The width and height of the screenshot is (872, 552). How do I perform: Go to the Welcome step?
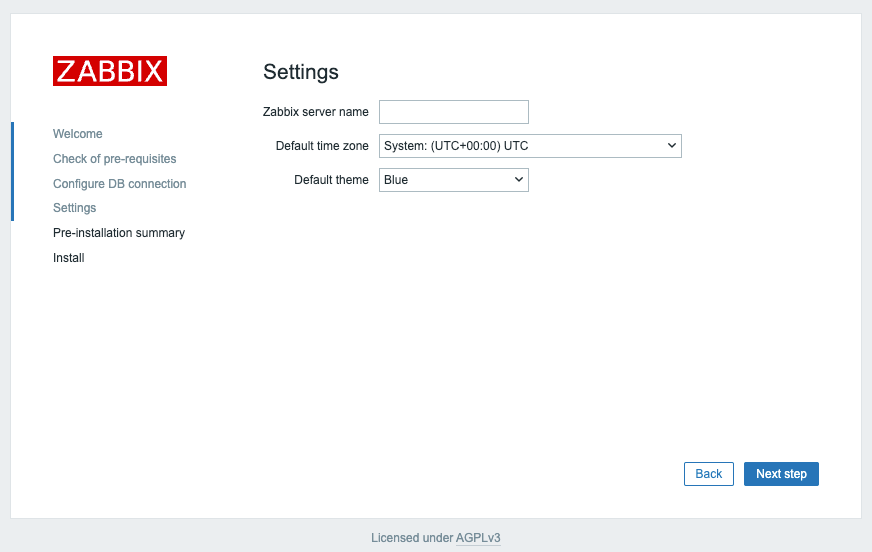coord(78,134)
